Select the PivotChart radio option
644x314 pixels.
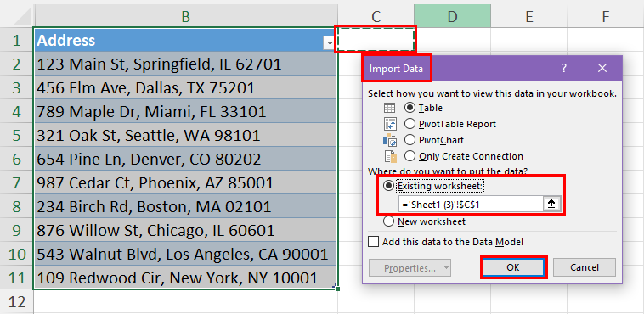coord(410,140)
